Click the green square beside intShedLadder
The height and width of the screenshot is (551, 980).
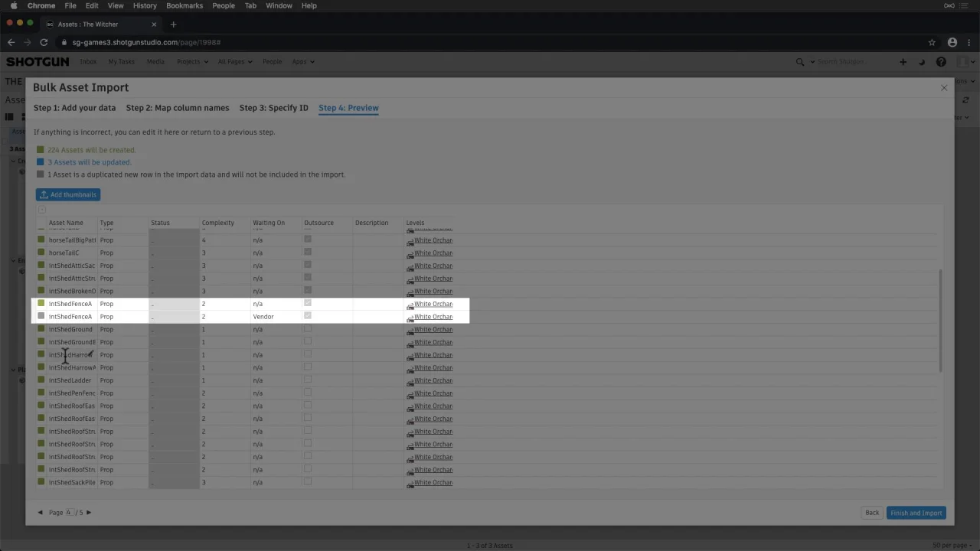[41, 380]
